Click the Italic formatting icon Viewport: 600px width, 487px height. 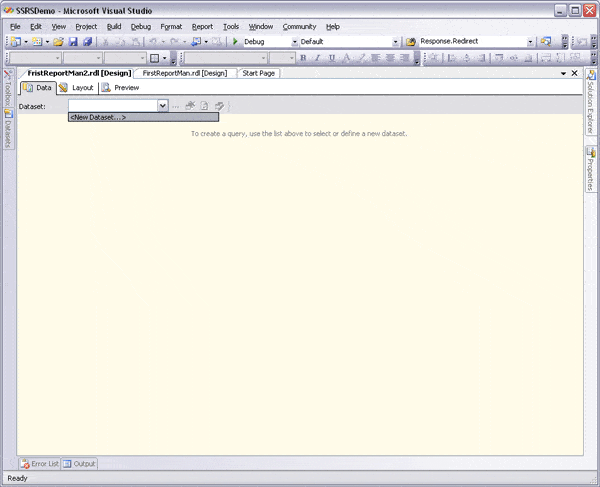click(x=317, y=58)
